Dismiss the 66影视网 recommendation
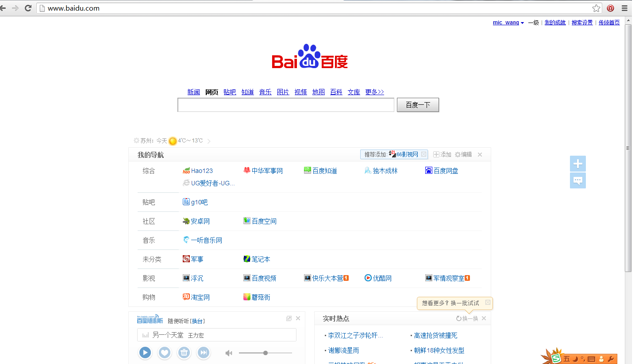The image size is (635, 364). pos(423,154)
